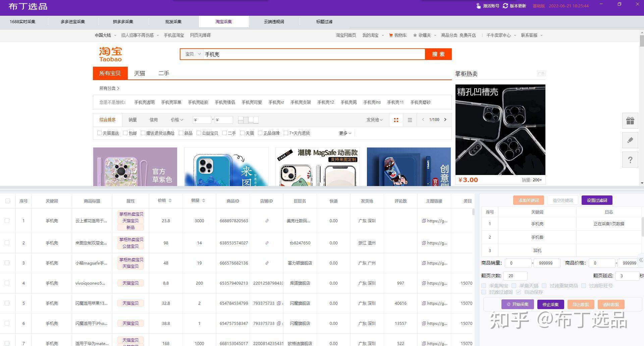Switch to 拼多多采集 tab
The width and height of the screenshot is (644, 346).
pos(123,21)
